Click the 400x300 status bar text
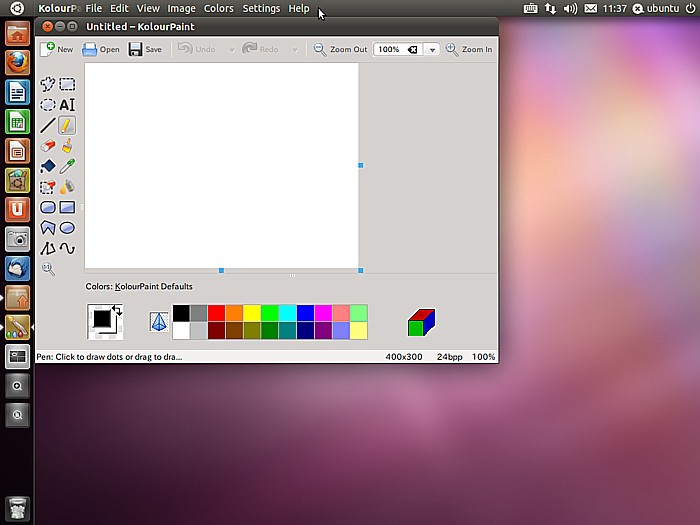700x525 pixels. click(404, 357)
